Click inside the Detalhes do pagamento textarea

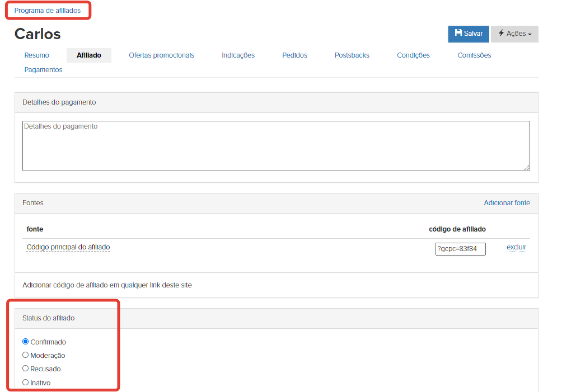click(276, 146)
